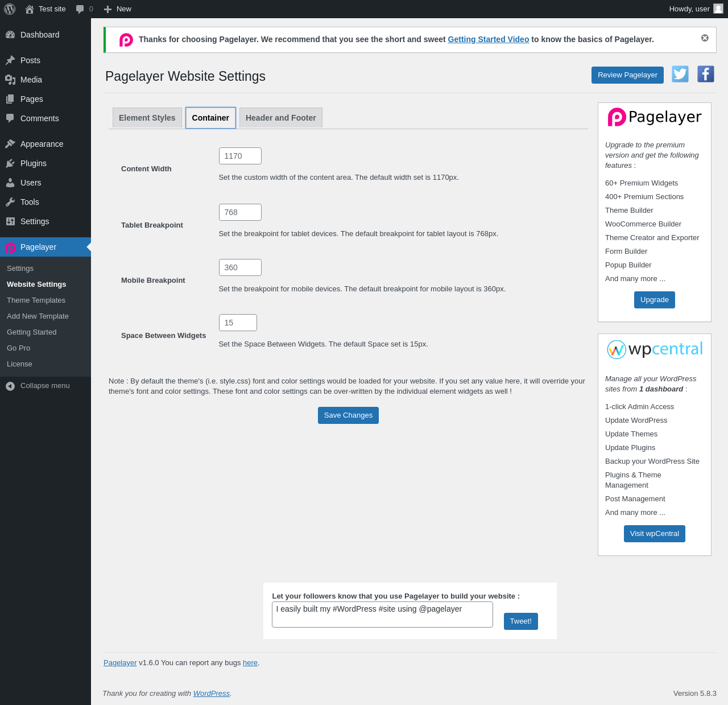Click the Tweet! button
The width and height of the screenshot is (728, 705).
click(x=521, y=621)
